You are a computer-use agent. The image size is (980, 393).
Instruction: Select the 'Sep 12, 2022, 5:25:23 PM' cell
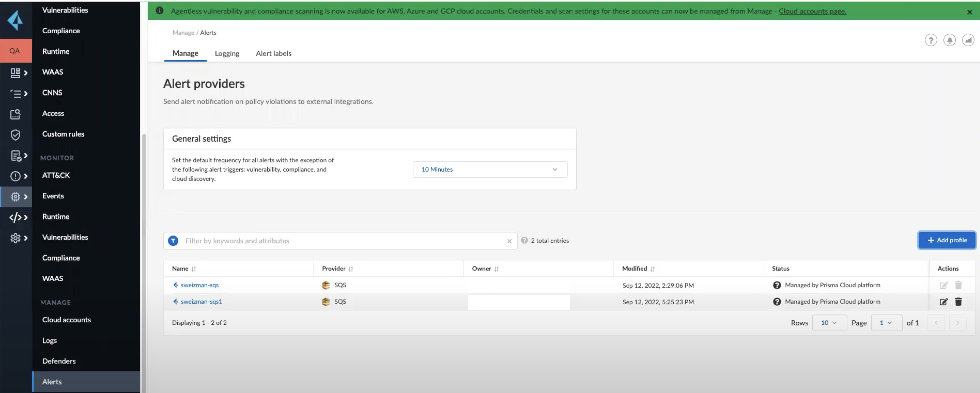coord(658,302)
